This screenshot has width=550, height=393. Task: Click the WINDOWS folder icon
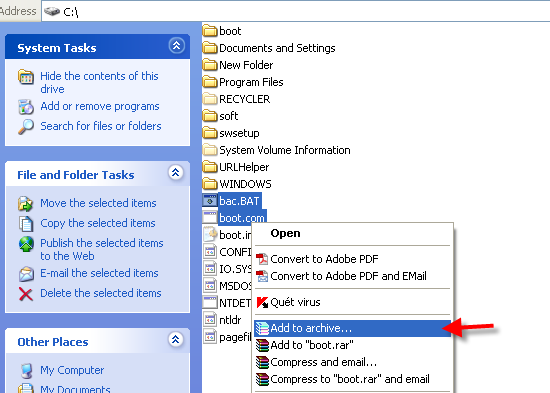(210, 184)
